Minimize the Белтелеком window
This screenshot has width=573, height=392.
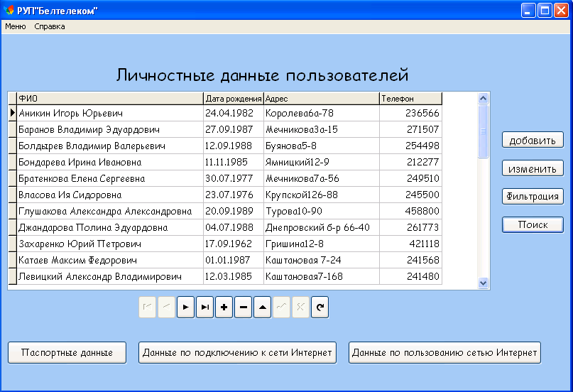pyautogui.click(x=528, y=11)
